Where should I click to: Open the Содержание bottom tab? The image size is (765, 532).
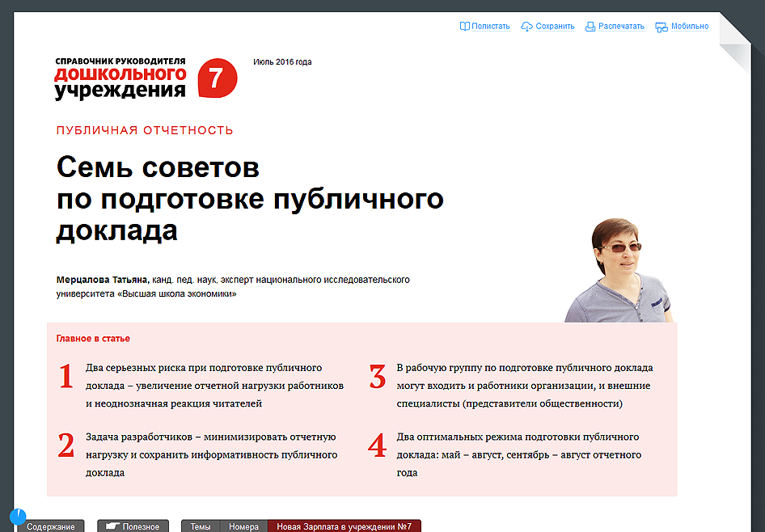(51, 526)
